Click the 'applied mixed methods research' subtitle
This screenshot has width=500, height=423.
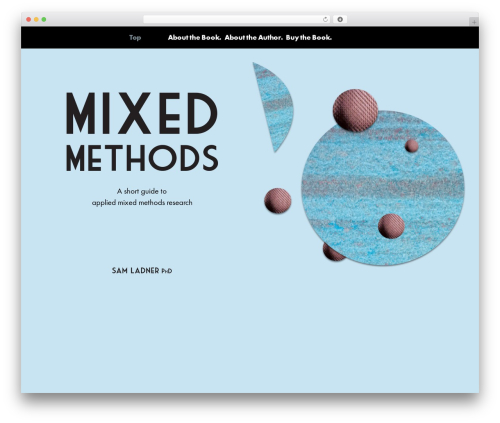(142, 203)
